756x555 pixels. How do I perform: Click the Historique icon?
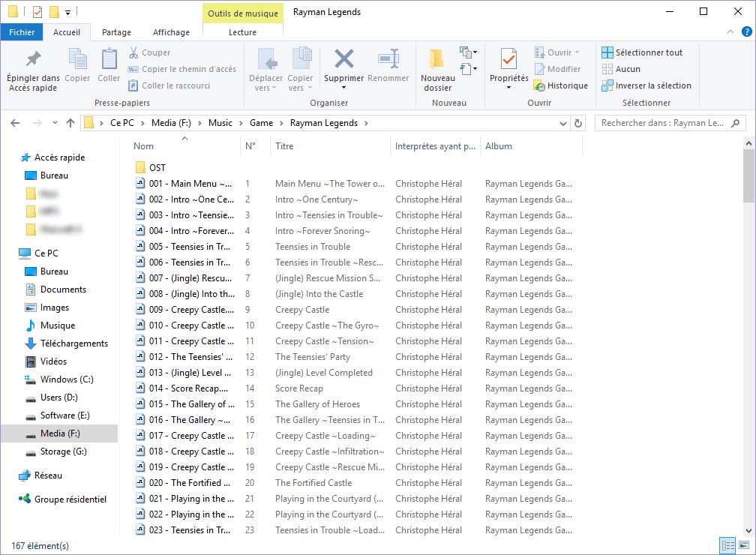point(538,85)
